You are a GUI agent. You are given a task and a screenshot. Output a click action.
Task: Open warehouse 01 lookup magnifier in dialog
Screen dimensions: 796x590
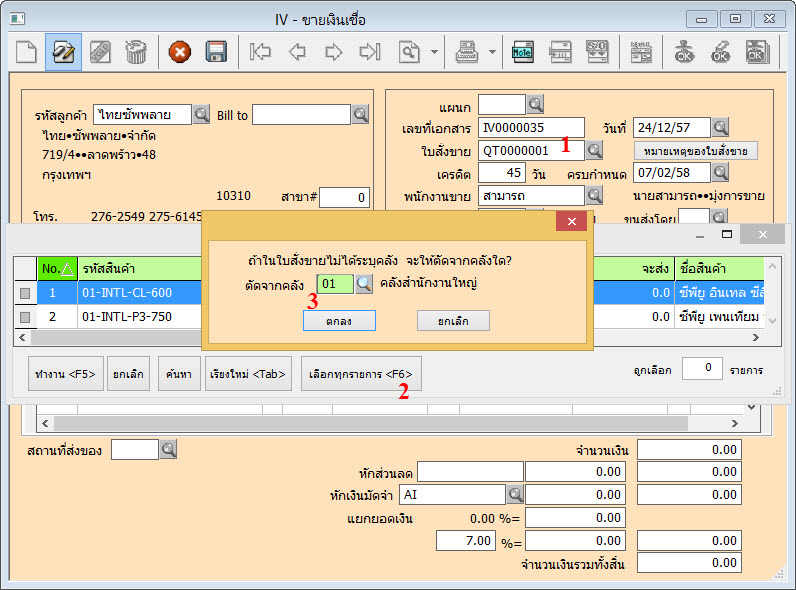tap(364, 284)
